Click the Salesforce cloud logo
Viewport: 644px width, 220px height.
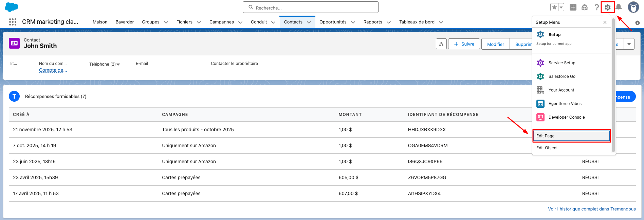(x=12, y=7)
